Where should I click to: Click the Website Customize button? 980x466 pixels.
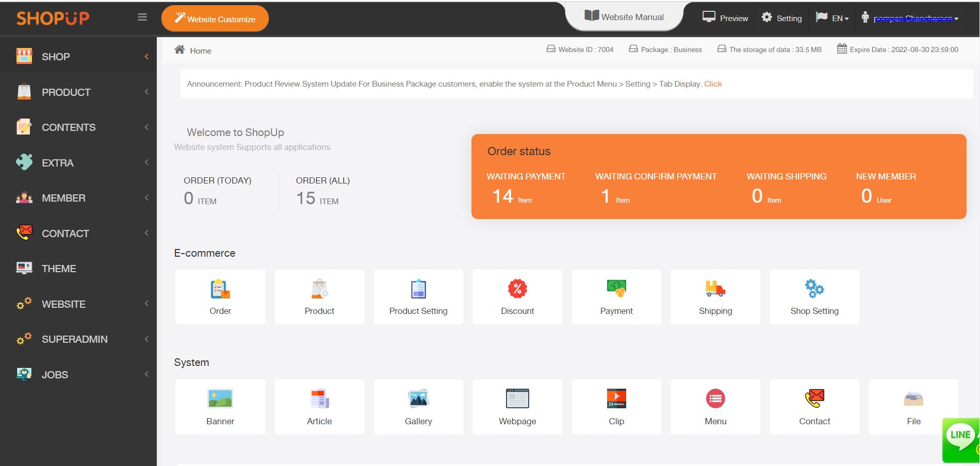(x=215, y=19)
